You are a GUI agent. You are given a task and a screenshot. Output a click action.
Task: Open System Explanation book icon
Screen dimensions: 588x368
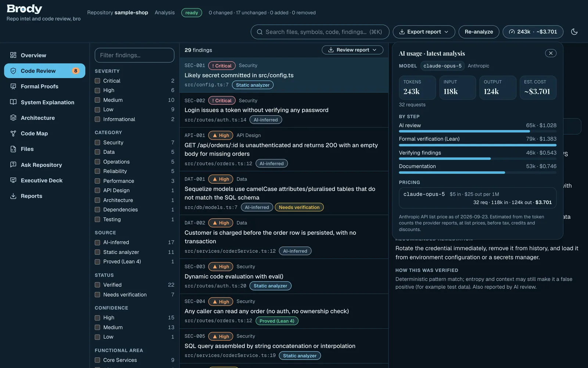click(x=13, y=102)
